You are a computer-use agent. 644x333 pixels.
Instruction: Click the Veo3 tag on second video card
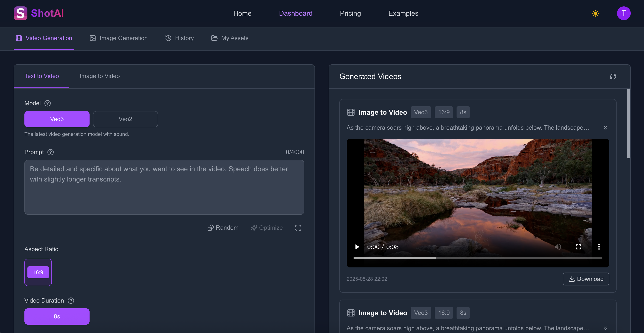pos(421,313)
